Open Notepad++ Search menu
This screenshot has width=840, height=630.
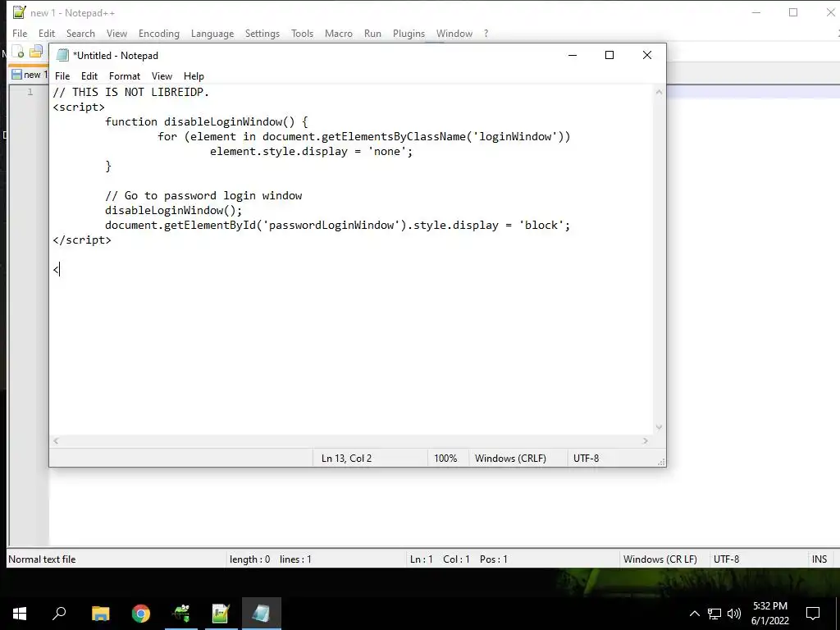80,33
